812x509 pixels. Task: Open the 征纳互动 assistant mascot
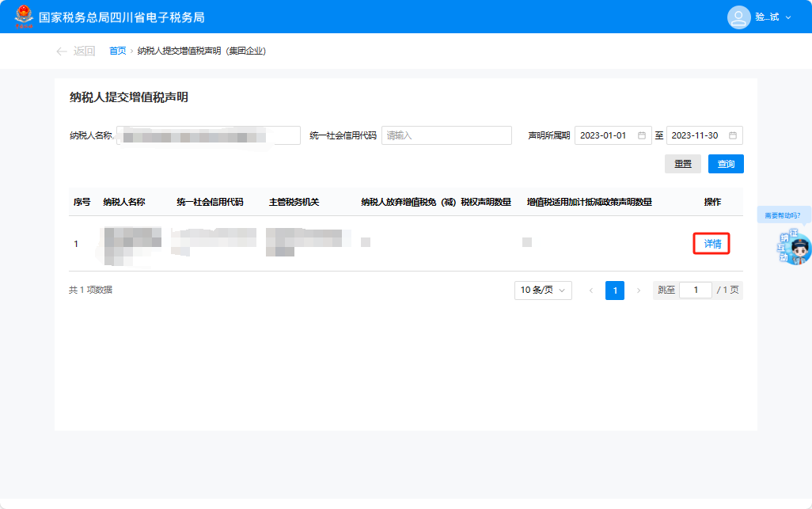pos(794,248)
